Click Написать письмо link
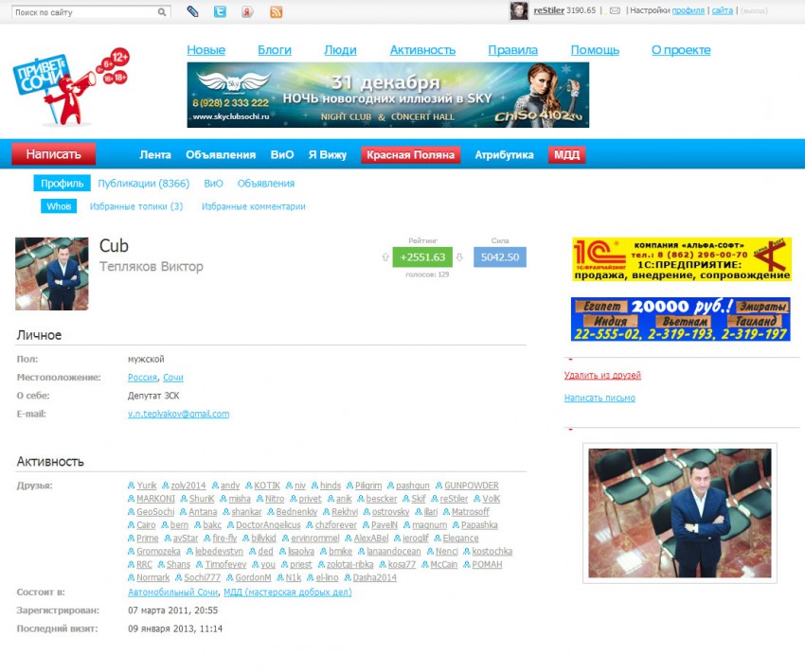The height and width of the screenshot is (672, 805). point(599,398)
